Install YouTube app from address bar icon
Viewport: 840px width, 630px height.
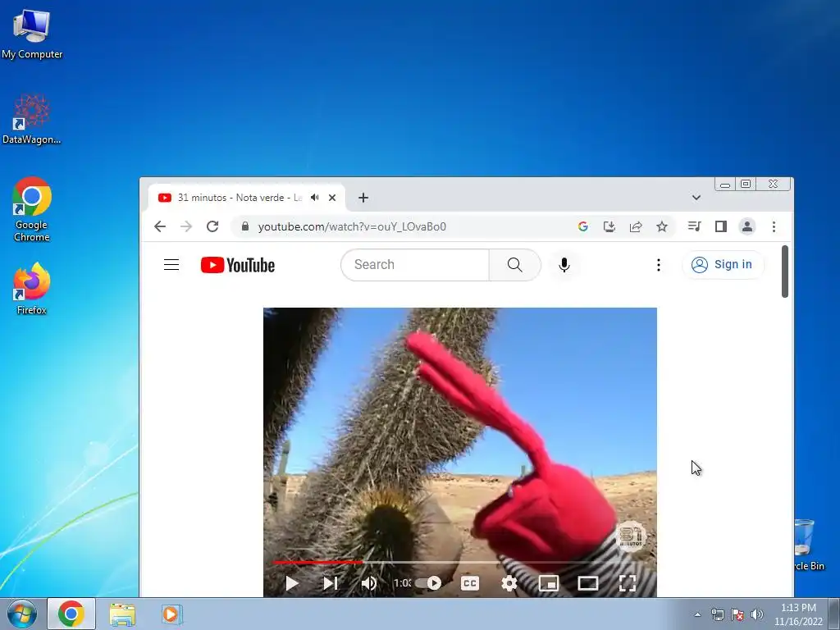pos(609,226)
